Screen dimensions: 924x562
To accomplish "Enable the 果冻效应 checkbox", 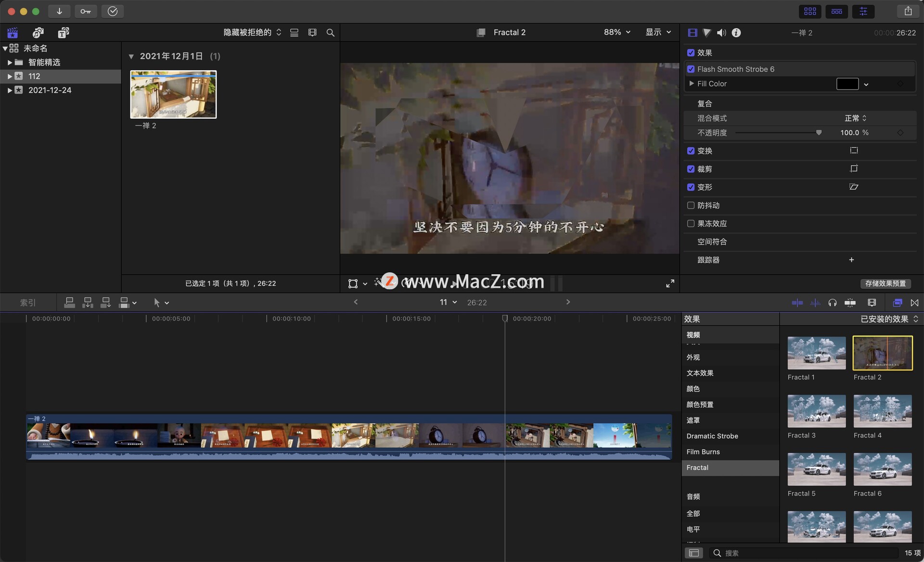I will (691, 224).
